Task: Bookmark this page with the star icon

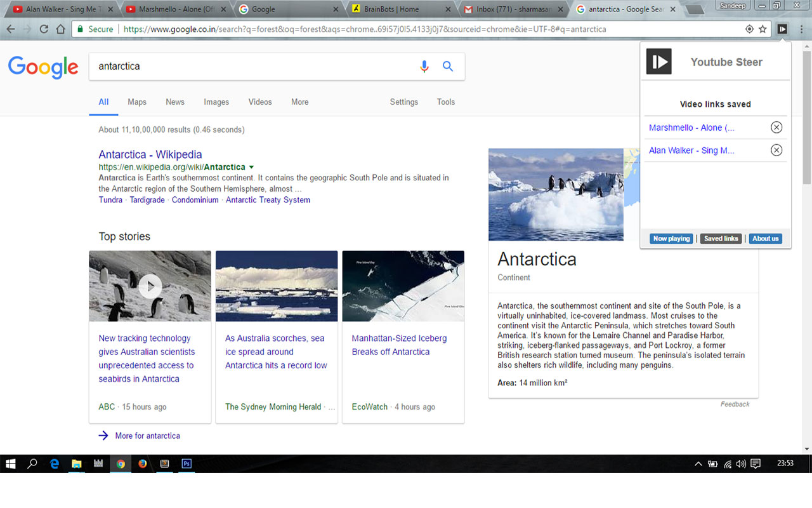Action: (763, 29)
